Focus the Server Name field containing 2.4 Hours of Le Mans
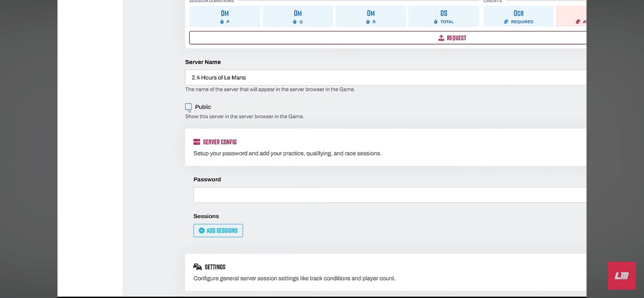Image resolution: width=644 pixels, height=298 pixels. (x=386, y=77)
